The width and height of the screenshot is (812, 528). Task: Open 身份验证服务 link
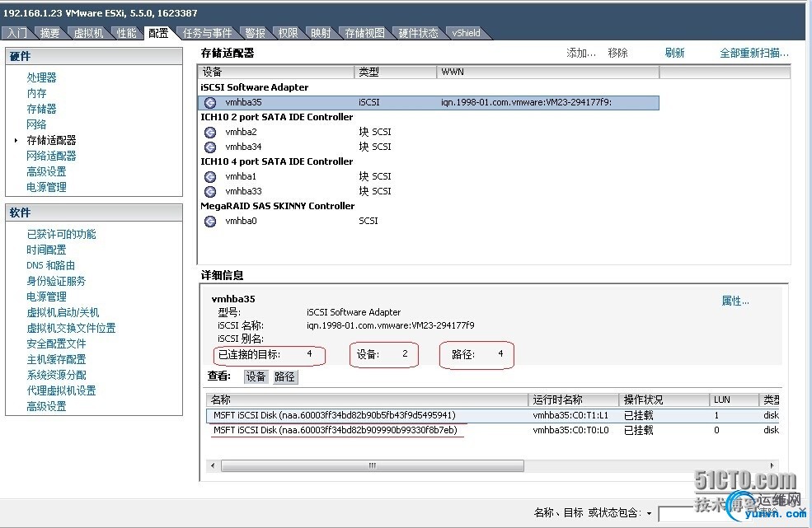[x=56, y=281]
